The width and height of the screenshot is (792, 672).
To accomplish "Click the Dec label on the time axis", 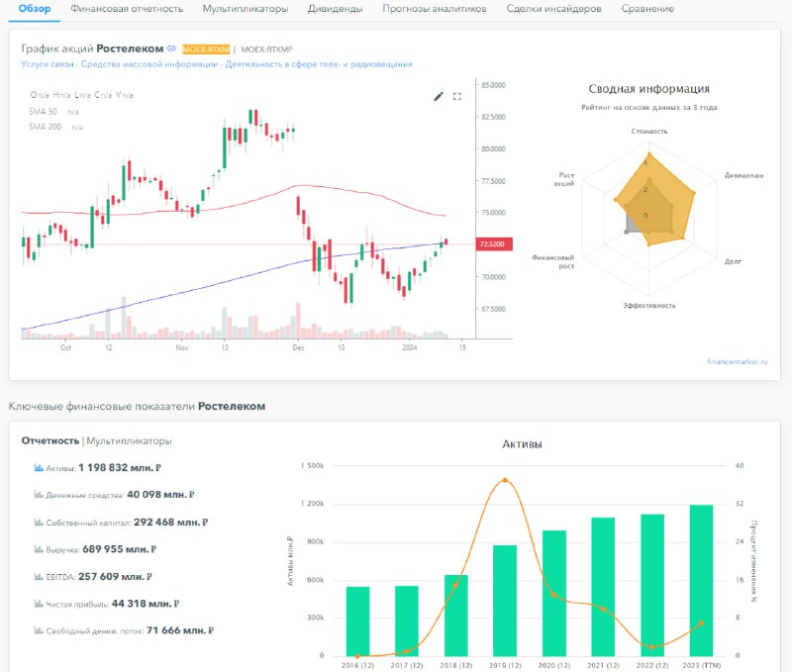I will point(298,347).
